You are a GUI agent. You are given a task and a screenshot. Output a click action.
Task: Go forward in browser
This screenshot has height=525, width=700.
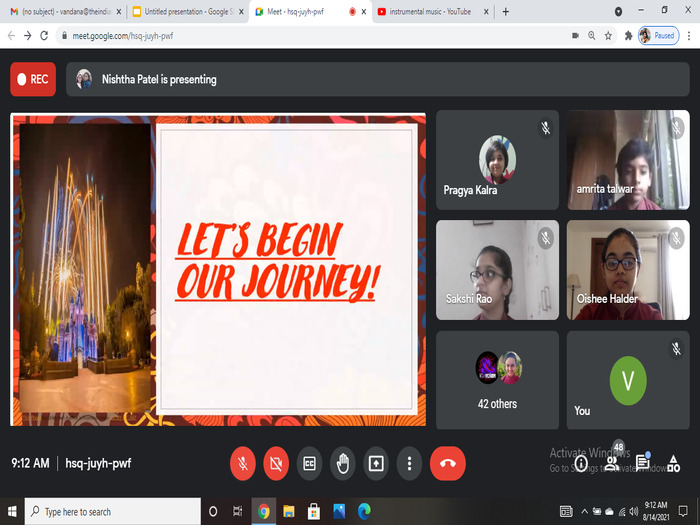point(28,36)
